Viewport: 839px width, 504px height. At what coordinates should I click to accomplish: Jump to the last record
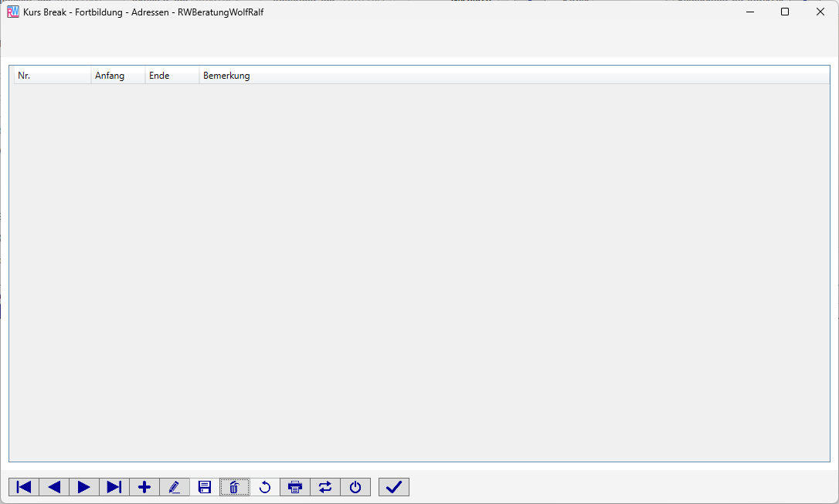tap(114, 487)
